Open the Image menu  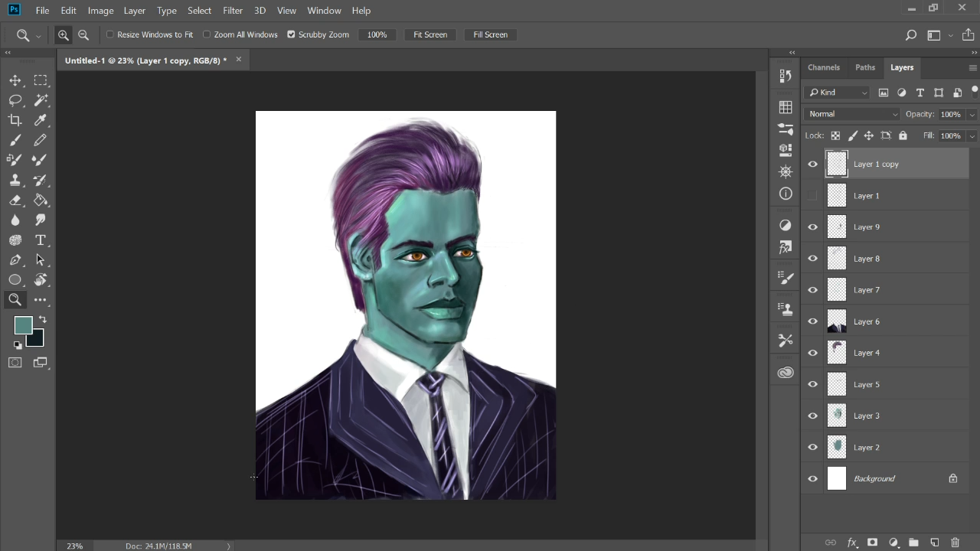[100, 11]
